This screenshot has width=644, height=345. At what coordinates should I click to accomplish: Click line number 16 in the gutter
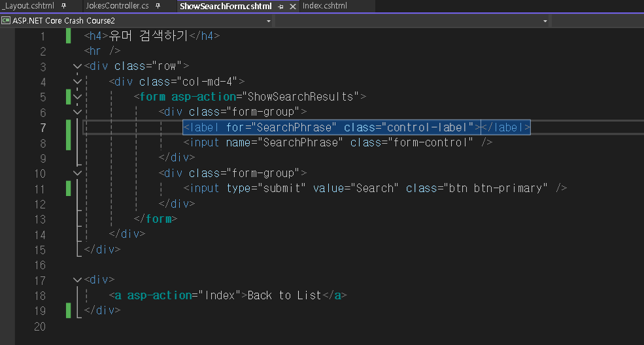coord(41,265)
